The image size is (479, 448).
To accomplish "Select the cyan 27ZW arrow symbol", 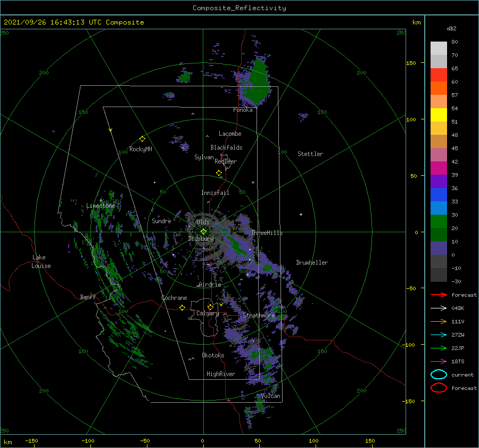I will (x=439, y=335).
